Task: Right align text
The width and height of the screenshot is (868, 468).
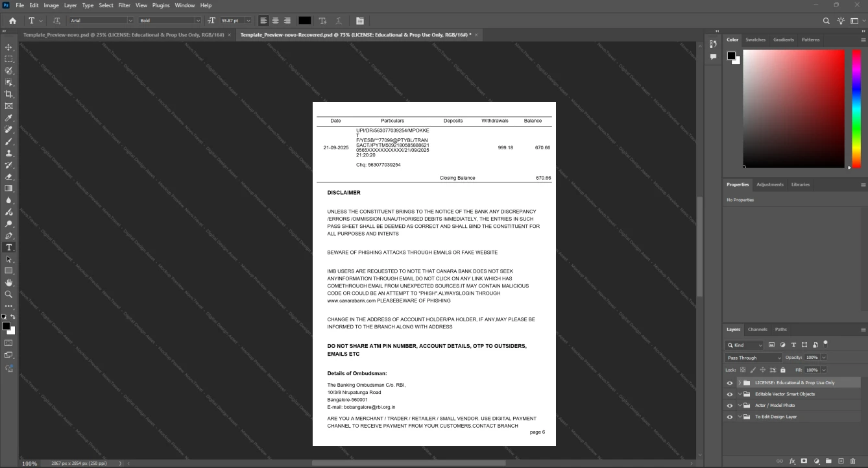Action: coord(287,21)
